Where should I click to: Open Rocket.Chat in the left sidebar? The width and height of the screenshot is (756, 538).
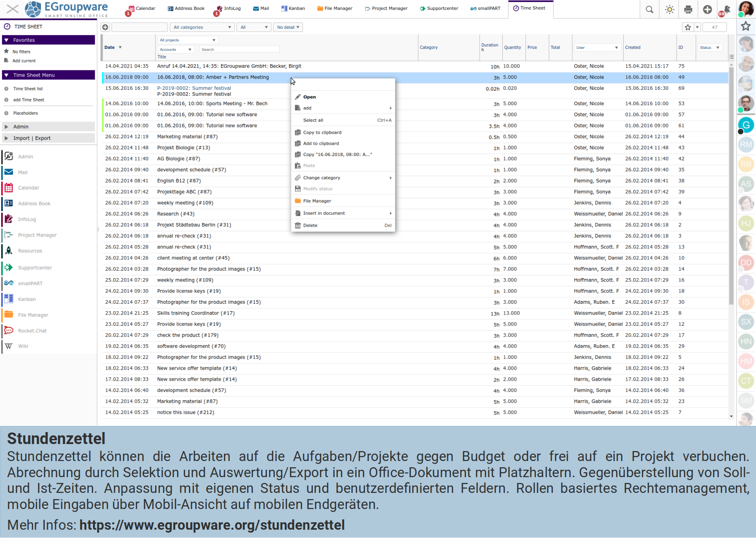[x=32, y=331]
